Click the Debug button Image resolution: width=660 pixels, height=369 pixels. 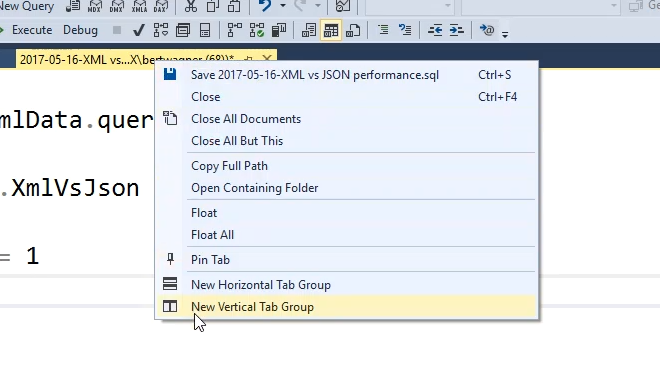[80, 30]
